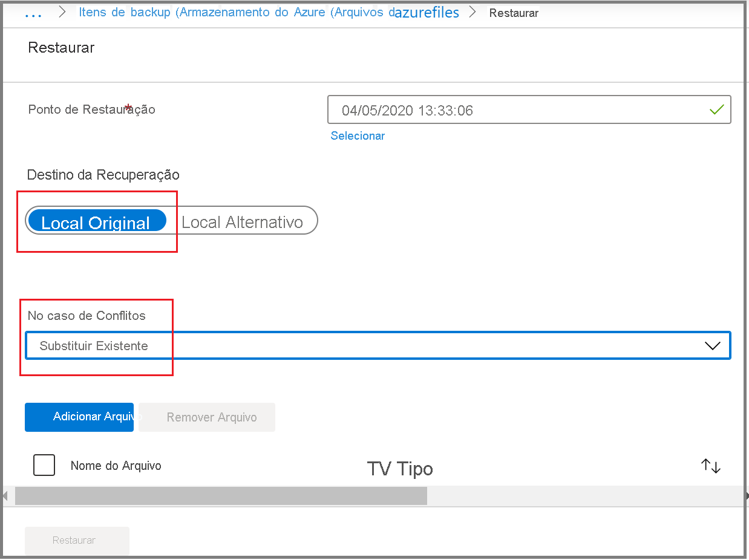Image resolution: width=749 pixels, height=560 pixels.
Task: Click the breadcrumb chevron after the ellipsis
Action: click(62, 12)
